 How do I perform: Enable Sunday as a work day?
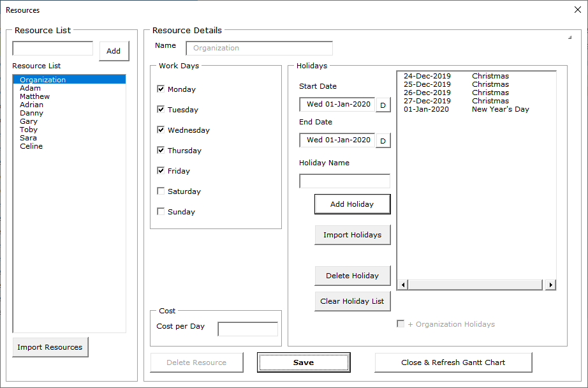click(161, 211)
